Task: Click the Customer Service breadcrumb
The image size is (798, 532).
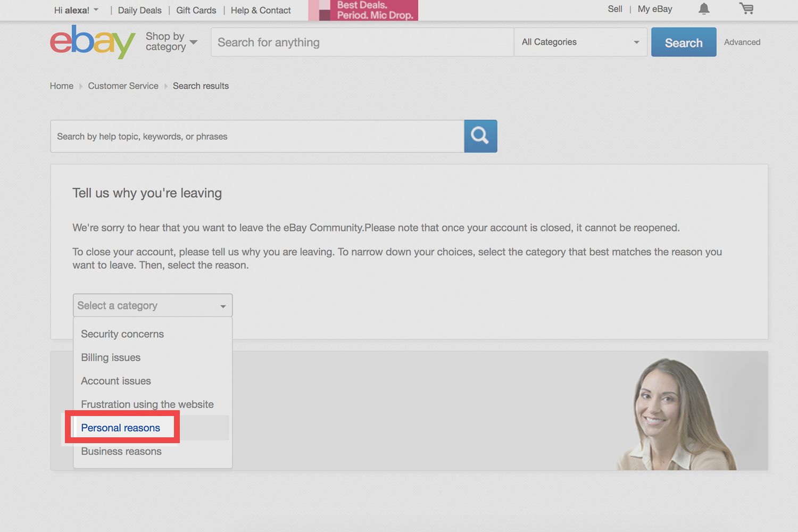Action: click(123, 86)
